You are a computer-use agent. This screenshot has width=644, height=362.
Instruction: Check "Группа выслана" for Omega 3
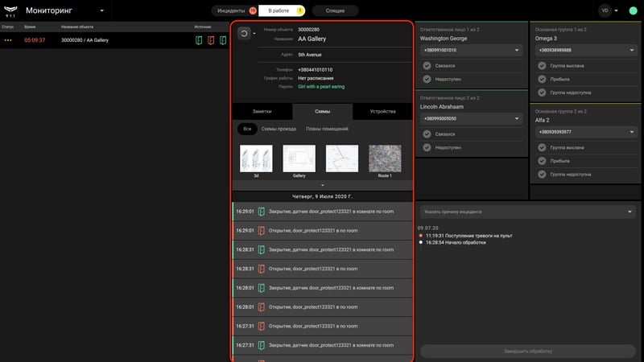point(542,66)
